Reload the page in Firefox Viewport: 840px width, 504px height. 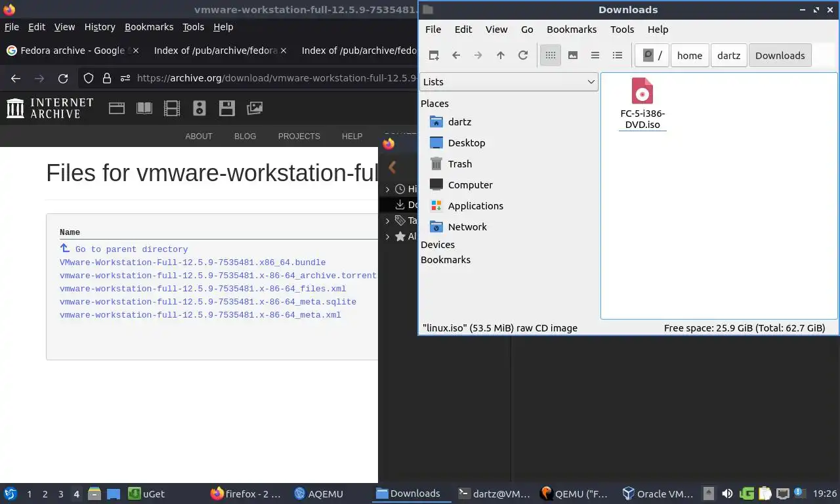coord(63,79)
